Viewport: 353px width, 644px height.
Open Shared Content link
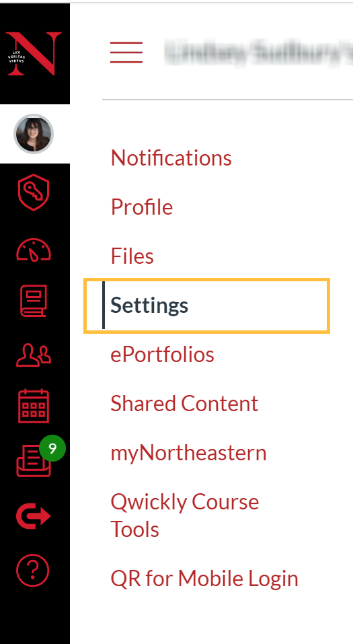point(184,403)
